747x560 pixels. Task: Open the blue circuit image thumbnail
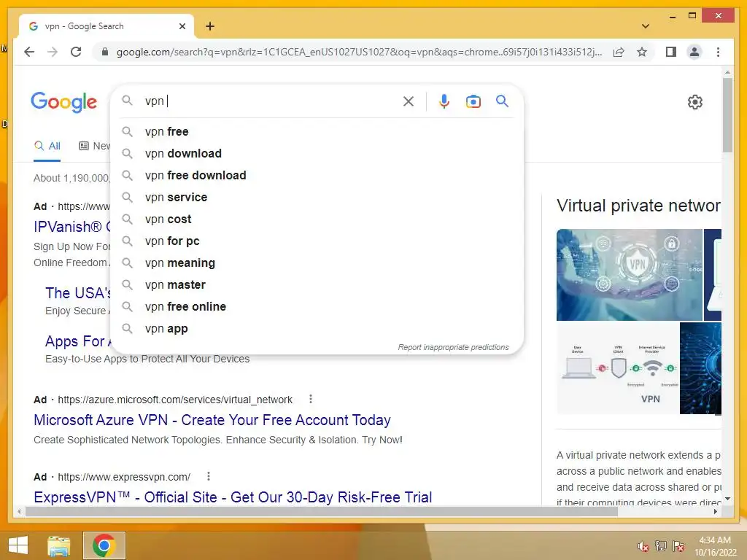tap(701, 368)
